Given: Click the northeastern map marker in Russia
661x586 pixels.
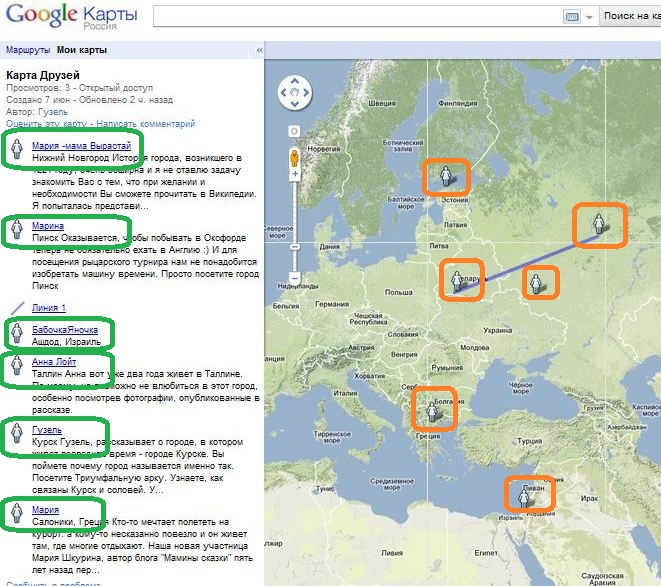Looking at the screenshot, I should [x=599, y=223].
